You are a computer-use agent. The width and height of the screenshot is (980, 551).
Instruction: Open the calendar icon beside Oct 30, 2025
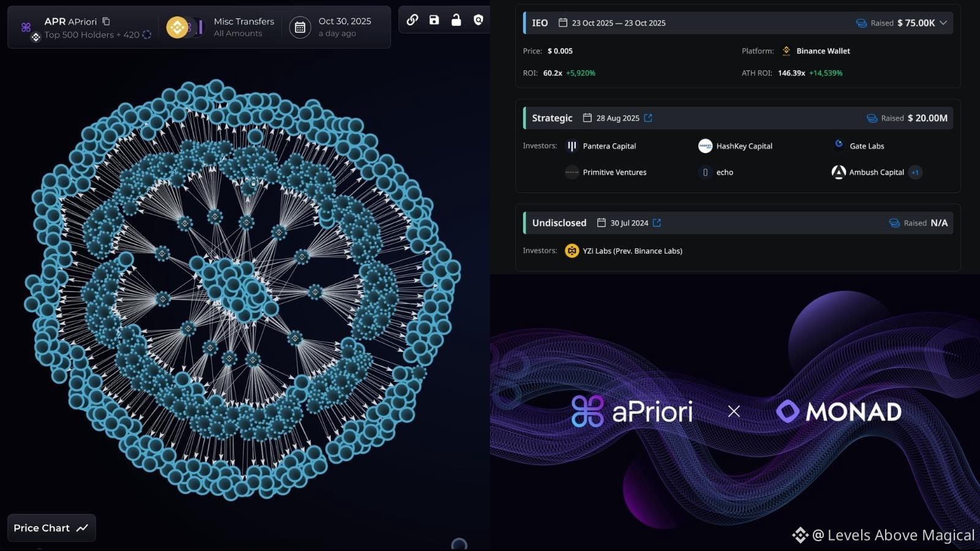point(300,28)
